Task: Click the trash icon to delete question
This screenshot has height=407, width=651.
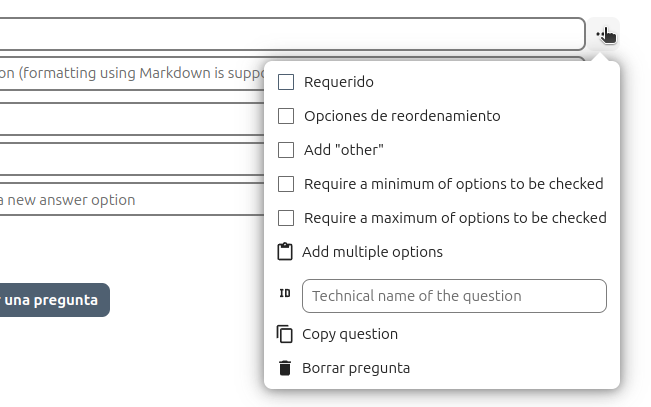Action: (285, 368)
